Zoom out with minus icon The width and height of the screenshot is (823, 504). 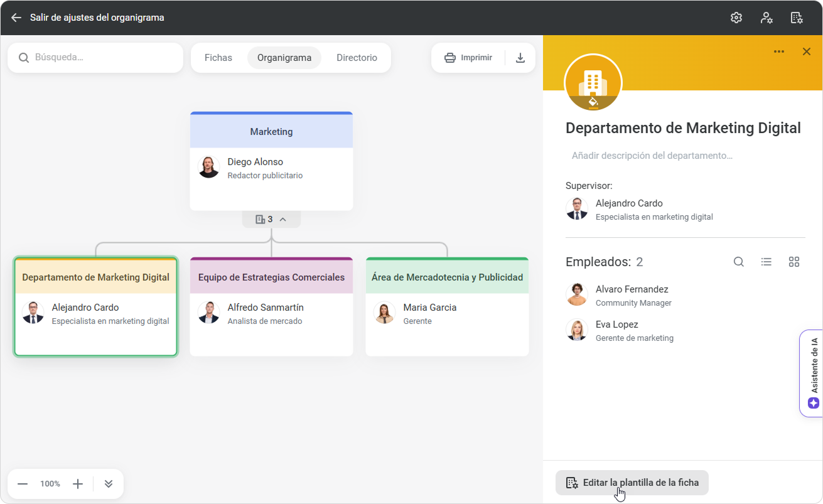pos(23,484)
